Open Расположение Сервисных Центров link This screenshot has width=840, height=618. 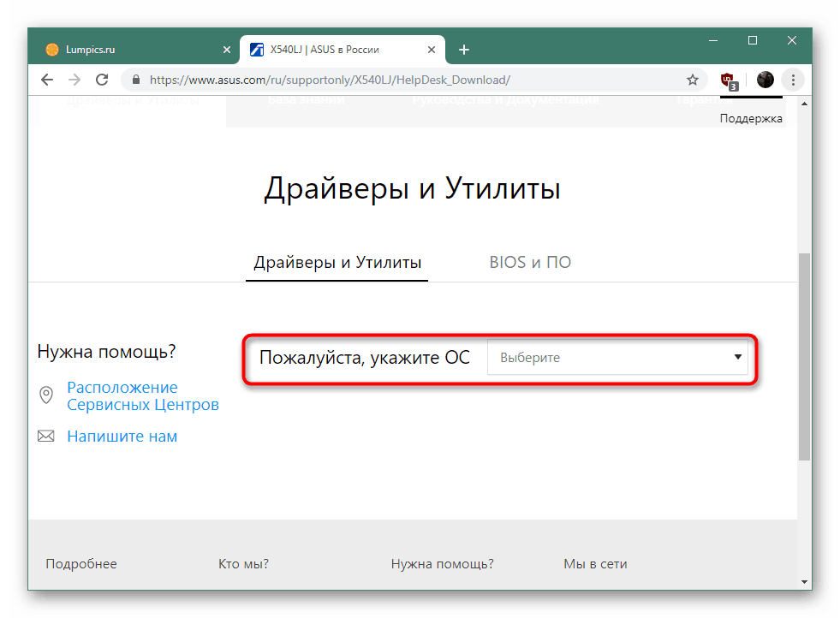point(142,395)
